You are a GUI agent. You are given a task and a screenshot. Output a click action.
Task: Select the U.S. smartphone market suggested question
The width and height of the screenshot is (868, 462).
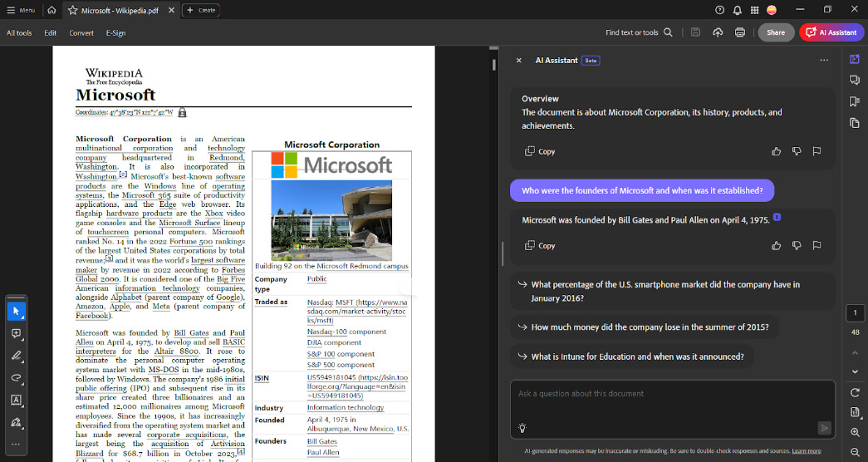coord(673,291)
